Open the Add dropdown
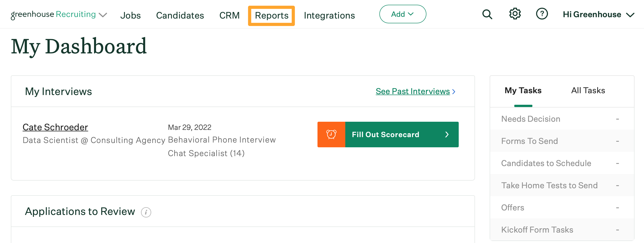644x243 pixels. pos(402,14)
